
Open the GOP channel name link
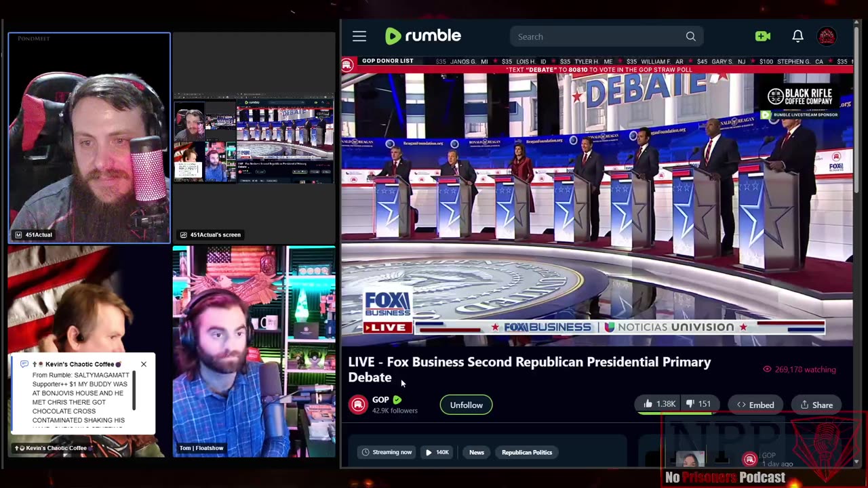click(380, 400)
